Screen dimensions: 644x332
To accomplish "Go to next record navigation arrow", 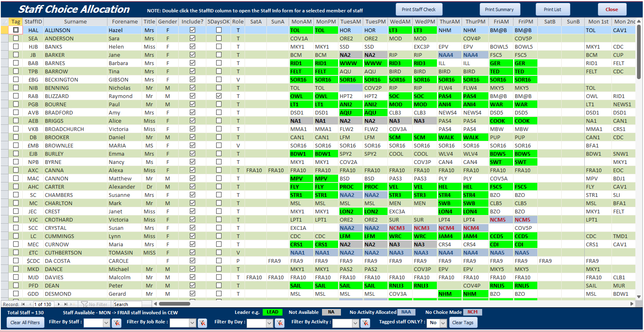I will (60, 304).
